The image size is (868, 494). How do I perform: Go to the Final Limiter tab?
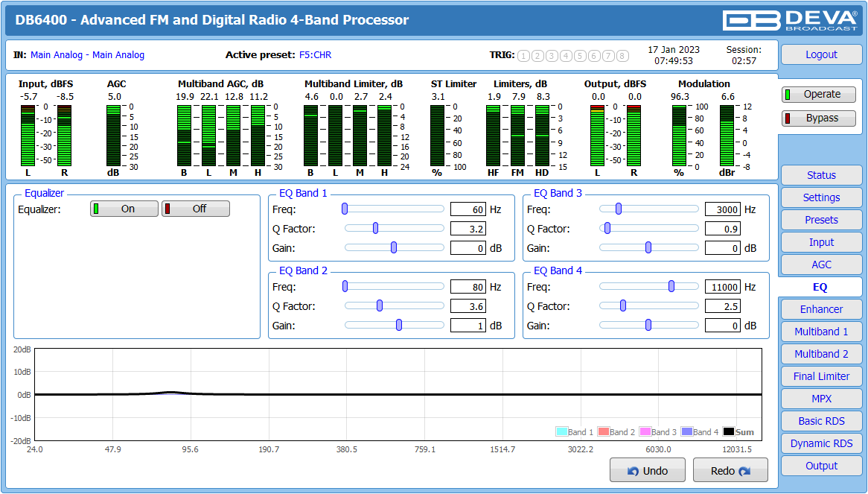[x=821, y=376]
